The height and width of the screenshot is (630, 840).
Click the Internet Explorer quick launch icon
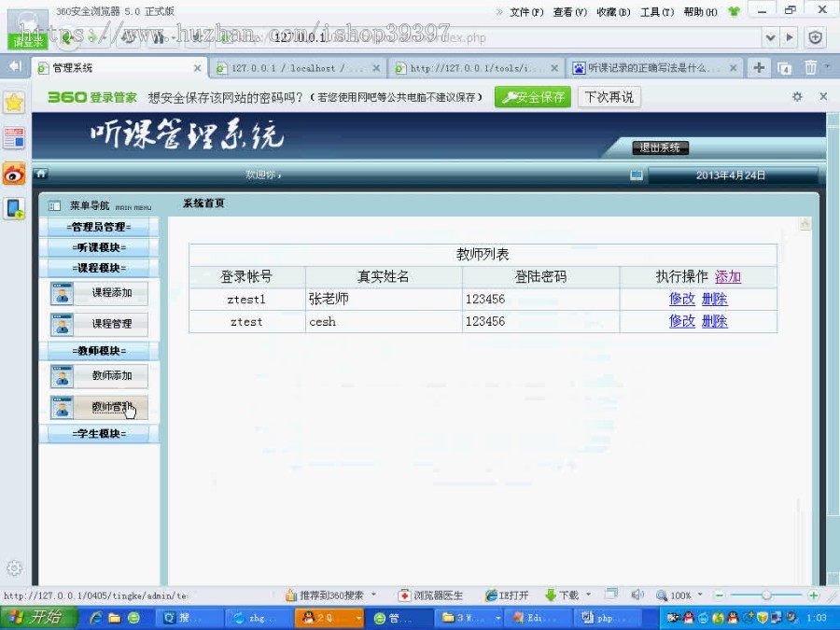[96, 618]
